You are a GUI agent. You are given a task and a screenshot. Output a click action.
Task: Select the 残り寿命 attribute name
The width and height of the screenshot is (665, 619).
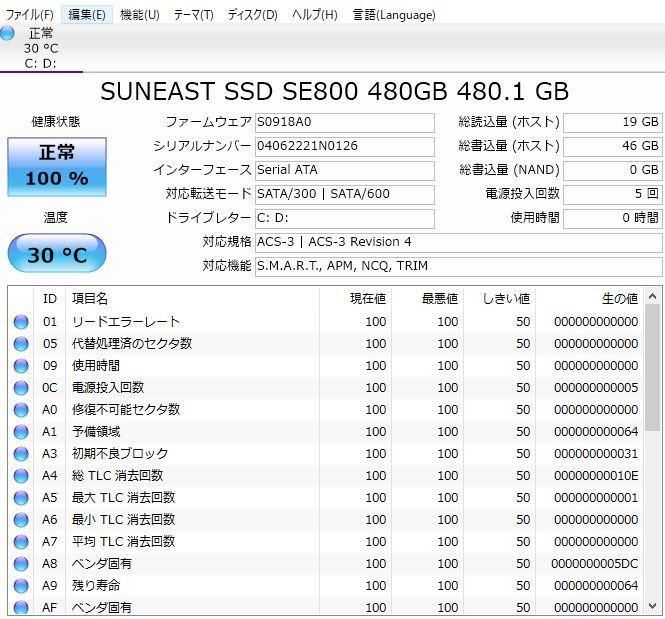pos(96,586)
